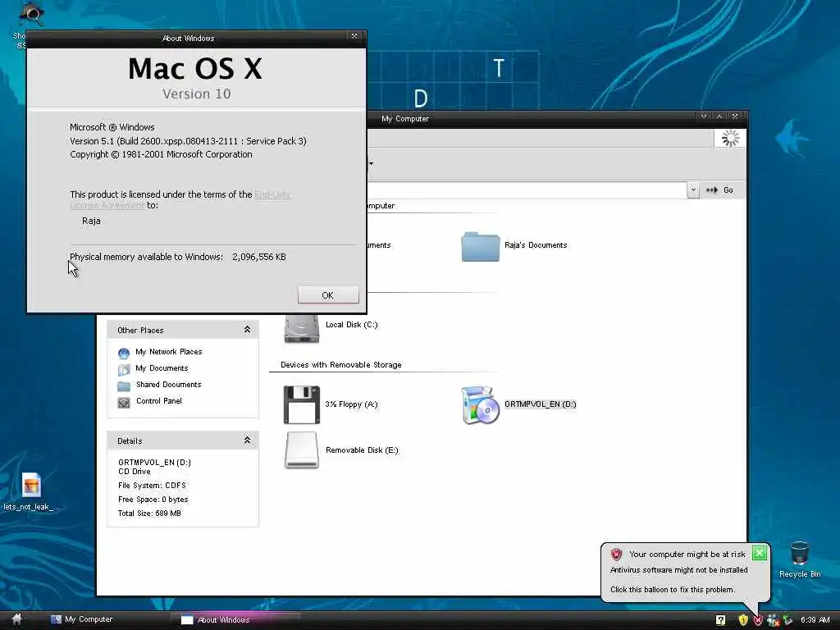This screenshot has width=840, height=630.
Task: Select the Removable Disk (E:) icon
Action: coord(302,450)
